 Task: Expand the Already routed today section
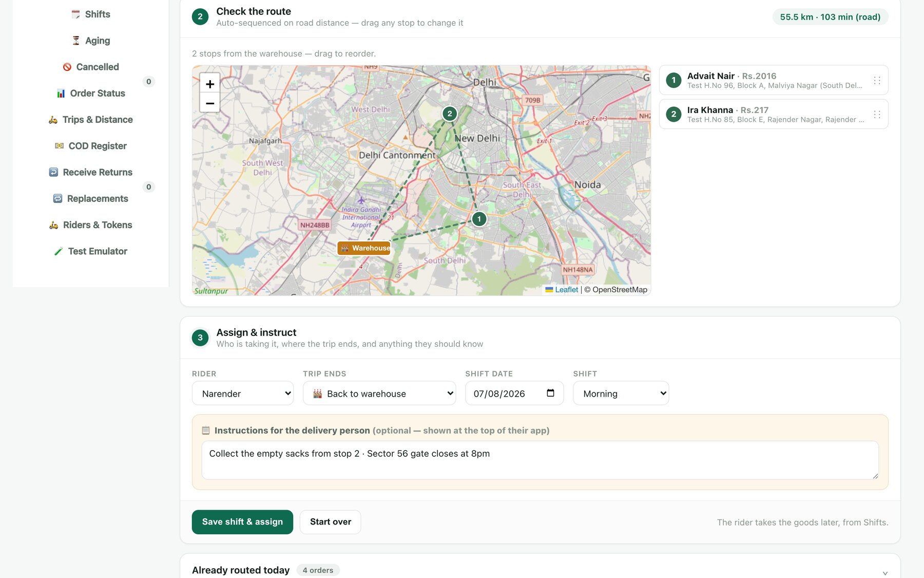coord(885,573)
